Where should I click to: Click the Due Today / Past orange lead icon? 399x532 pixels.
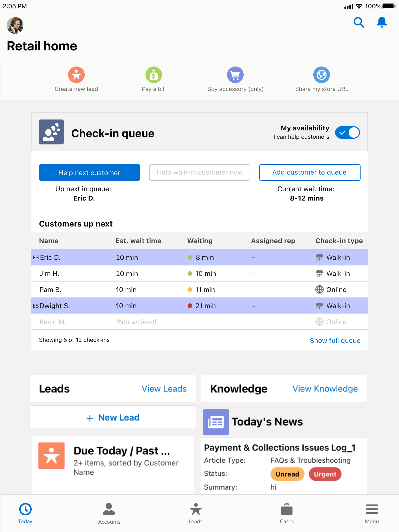coord(51,456)
